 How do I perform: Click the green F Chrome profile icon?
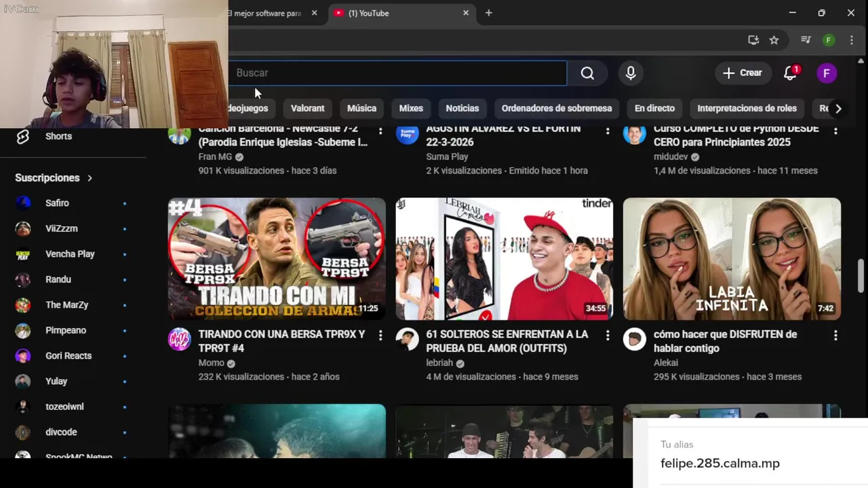pyautogui.click(x=829, y=40)
